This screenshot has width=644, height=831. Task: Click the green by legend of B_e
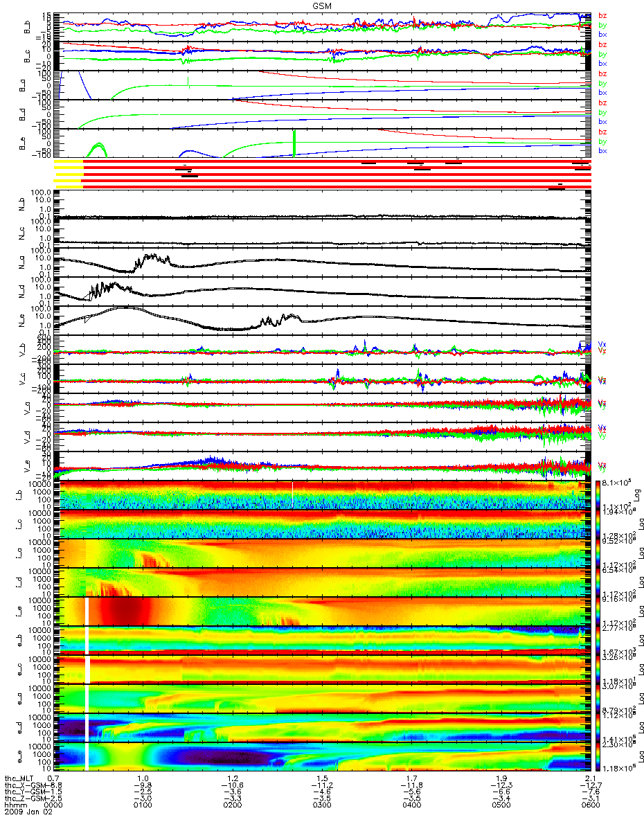(602, 141)
